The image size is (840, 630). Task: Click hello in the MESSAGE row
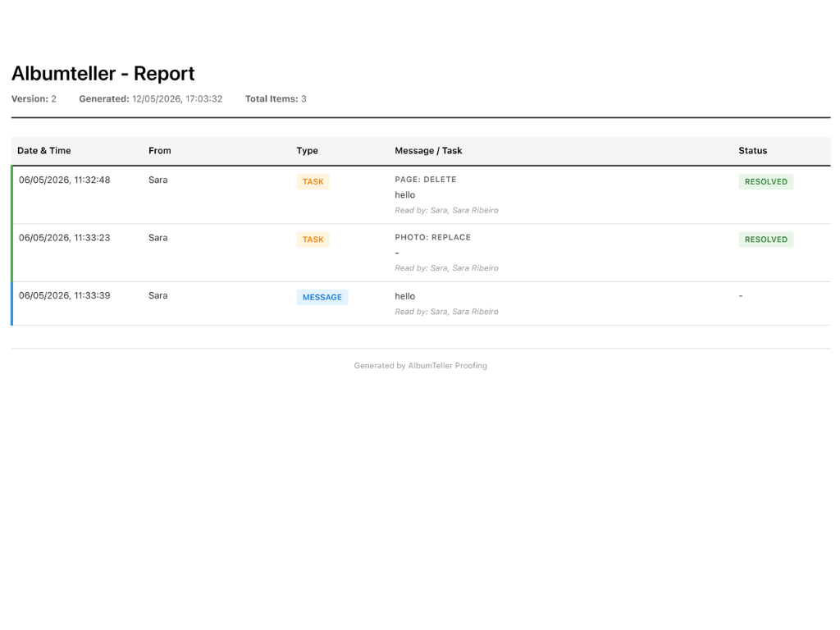[x=405, y=296]
